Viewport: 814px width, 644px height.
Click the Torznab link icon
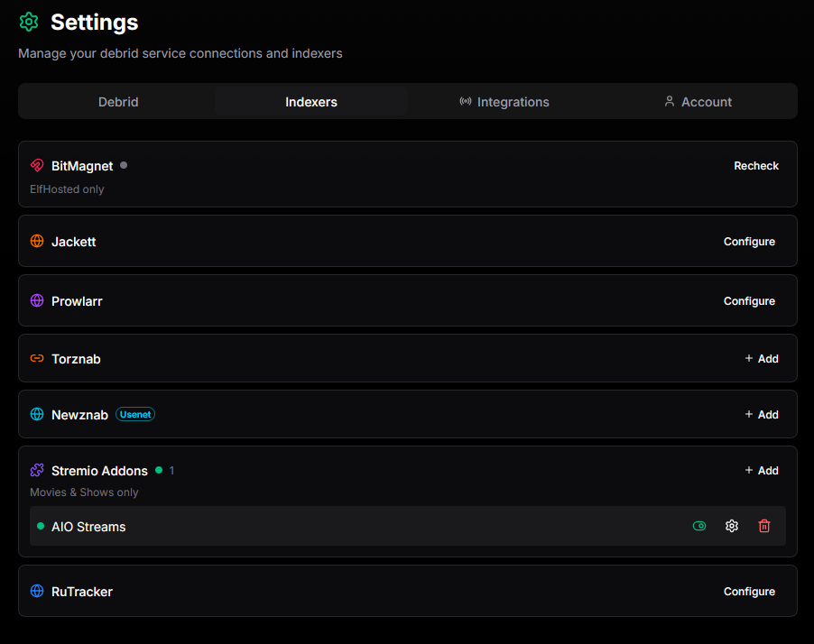(37, 359)
